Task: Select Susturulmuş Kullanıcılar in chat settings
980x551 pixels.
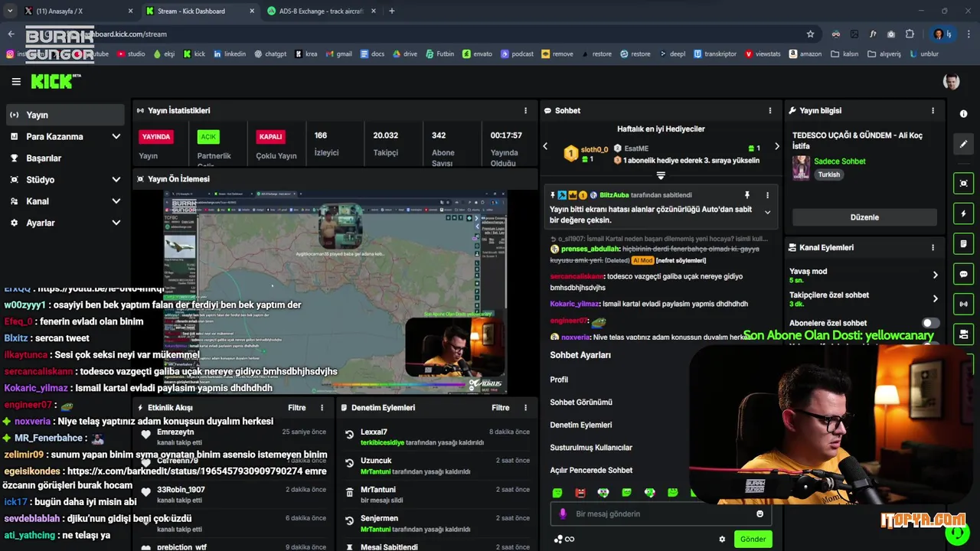Action: pos(591,448)
